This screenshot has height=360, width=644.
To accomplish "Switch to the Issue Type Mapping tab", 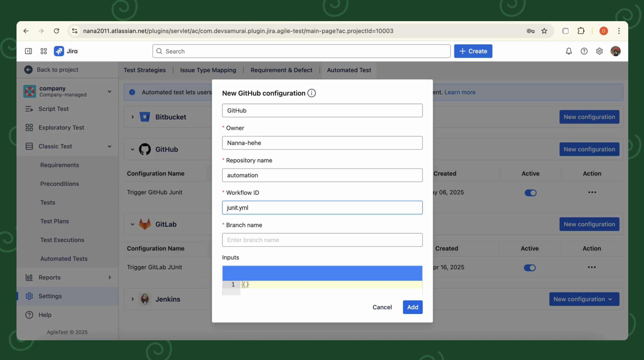I will tap(208, 70).
